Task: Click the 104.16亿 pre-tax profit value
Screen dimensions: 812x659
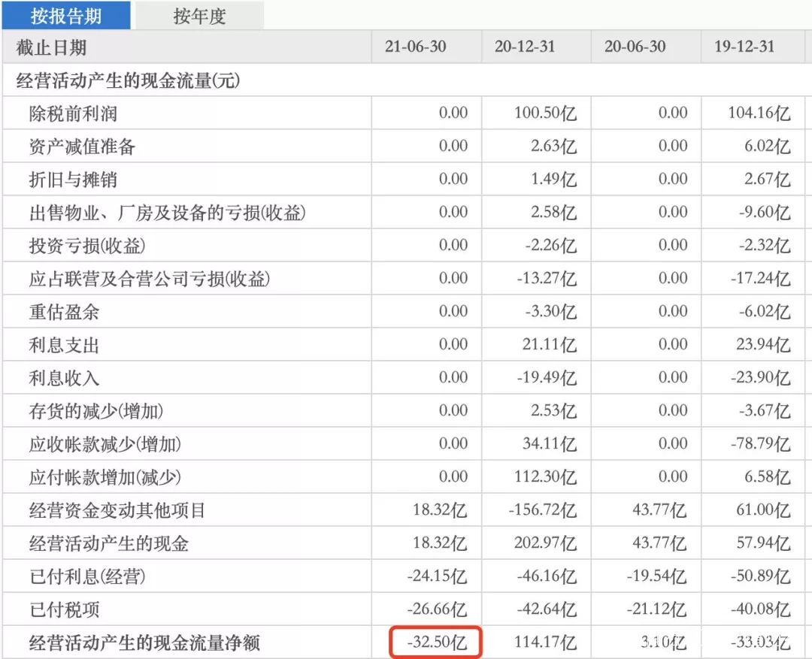Action: point(759,113)
